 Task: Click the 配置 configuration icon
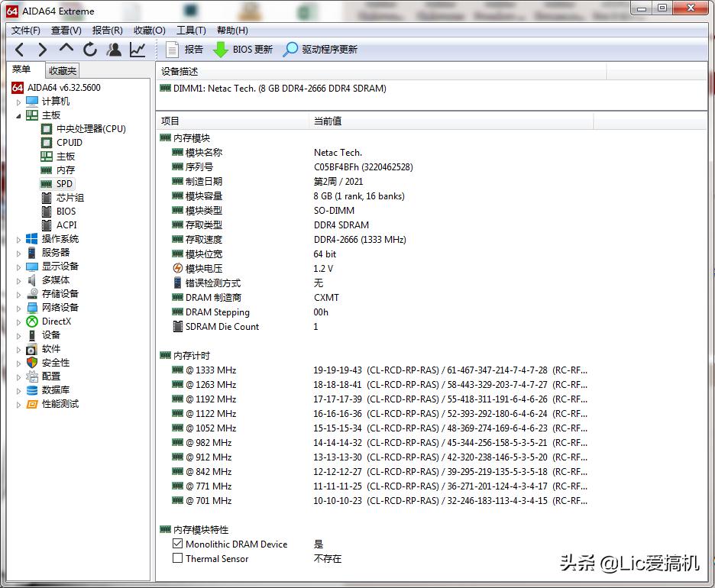coord(32,376)
